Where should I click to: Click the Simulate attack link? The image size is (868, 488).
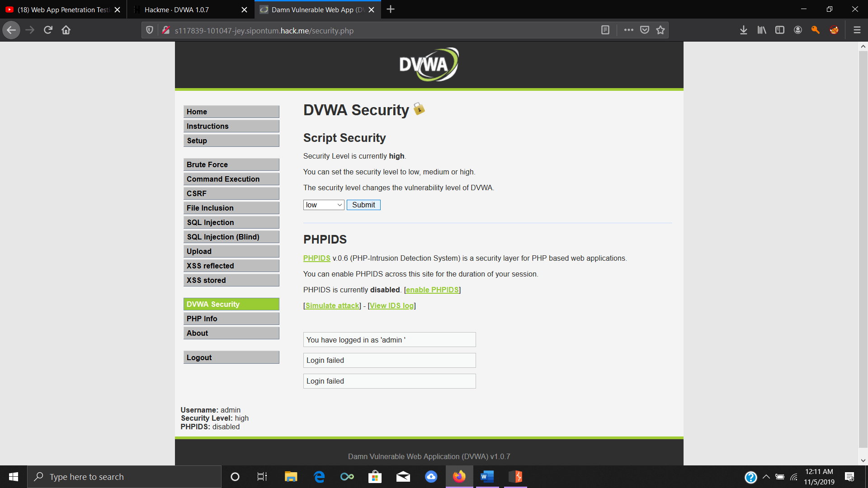pos(332,305)
